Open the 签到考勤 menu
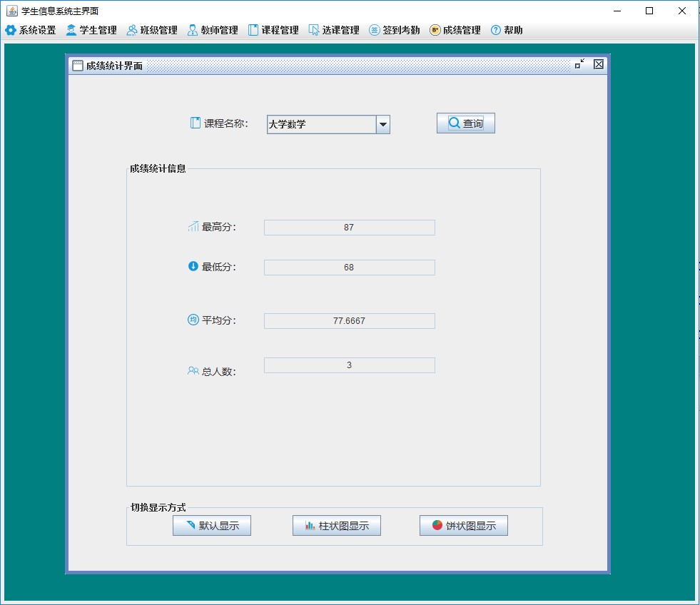The width and height of the screenshot is (700, 605). tap(395, 30)
